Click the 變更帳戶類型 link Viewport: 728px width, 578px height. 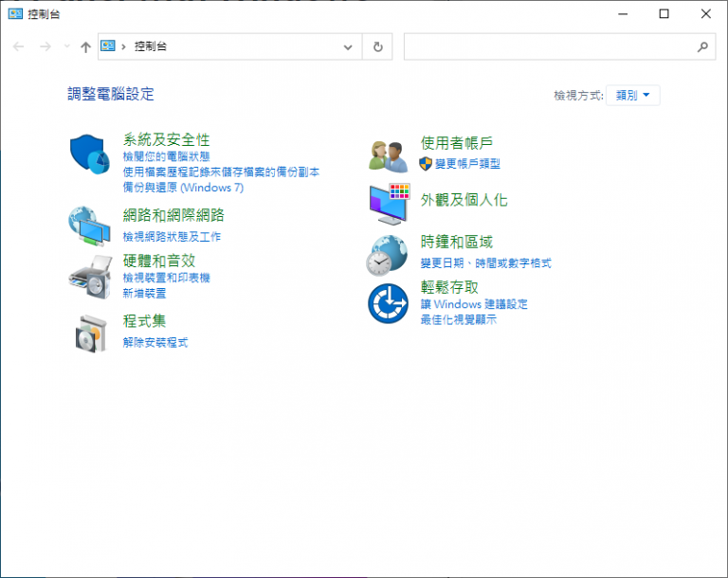tap(467, 163)
